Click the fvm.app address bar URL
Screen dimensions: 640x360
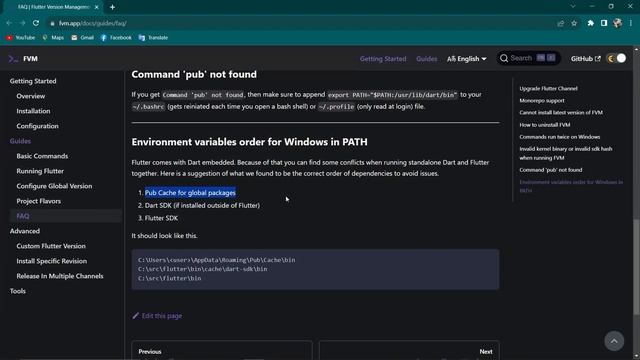tap(92, 24)
